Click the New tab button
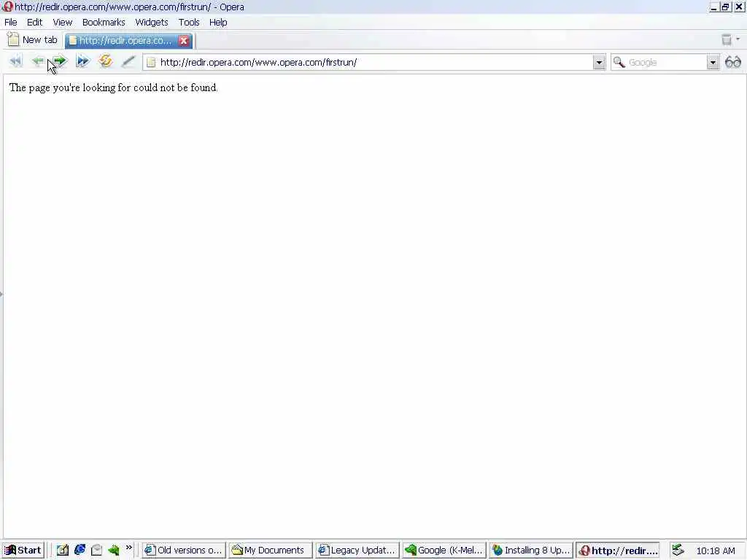The height and width of the screenshot is (560, 747). 32,40
